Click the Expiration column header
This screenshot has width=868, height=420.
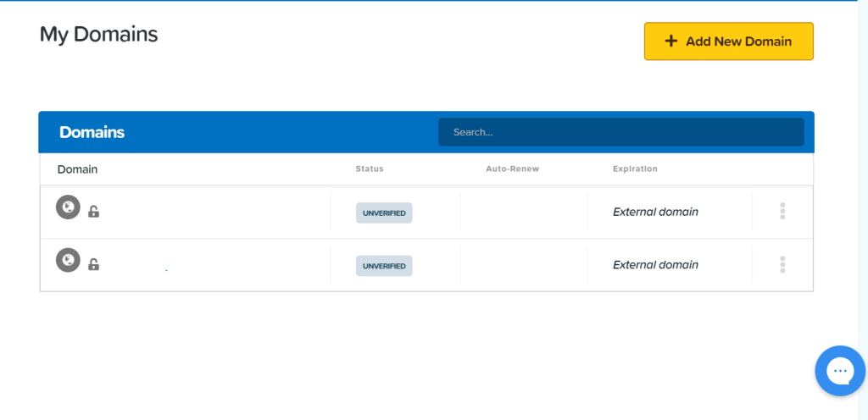coord(635,169)
